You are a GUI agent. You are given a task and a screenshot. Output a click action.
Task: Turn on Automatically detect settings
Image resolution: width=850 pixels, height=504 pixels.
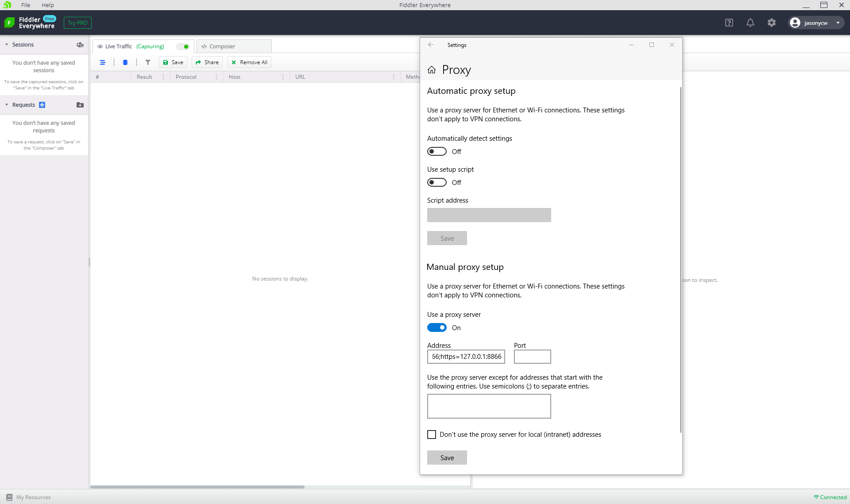click(x=437, y=152)
